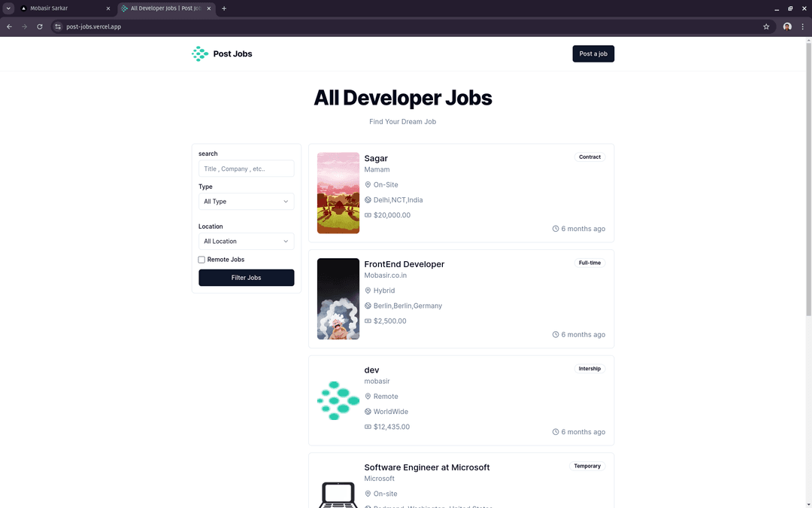Click the Contract badge
The height and width of the screenshot is (508, 812).
(x=590, y=157)
